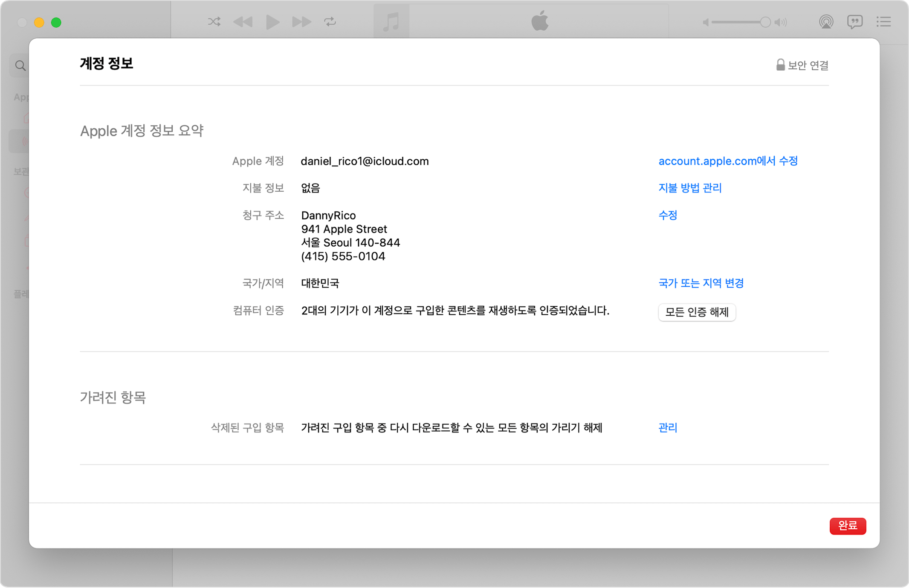
Task: Click the low volume speaker icon
Action: 706,22
